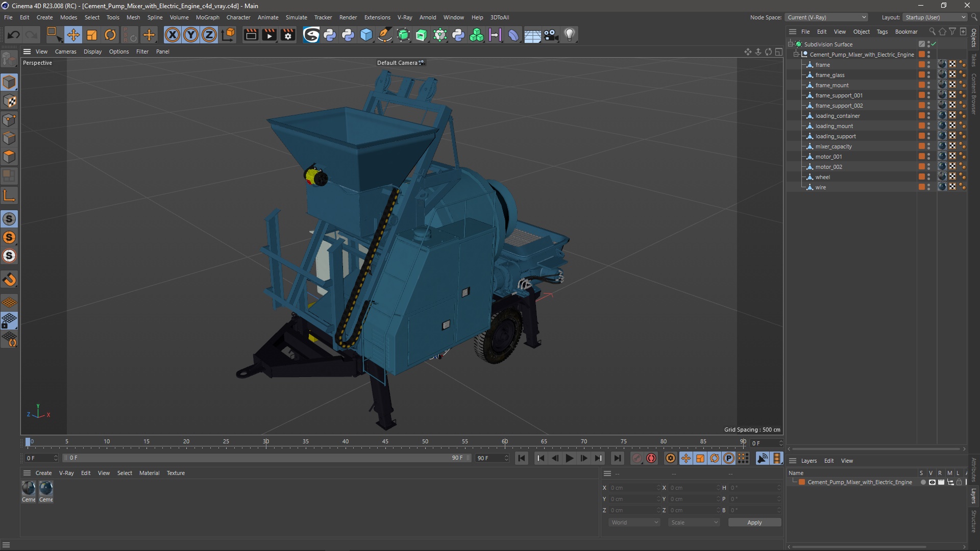Click the Record Active Objects button
The height and width of the screenshot is (551, 980).
coord(636,458)
